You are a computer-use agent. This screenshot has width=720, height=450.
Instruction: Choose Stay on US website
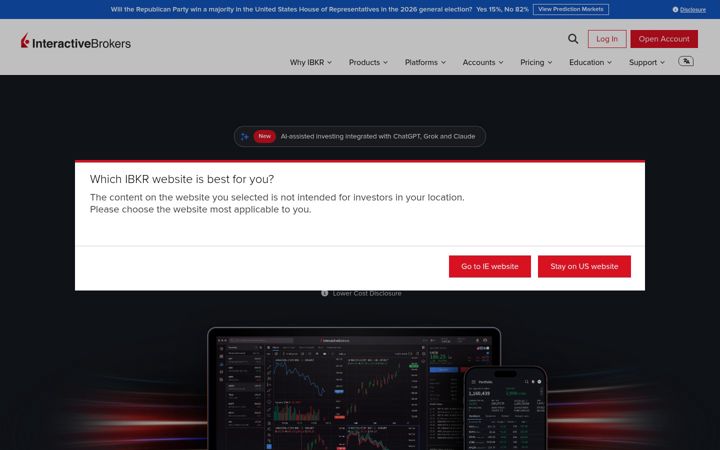[x=584, y=266]
